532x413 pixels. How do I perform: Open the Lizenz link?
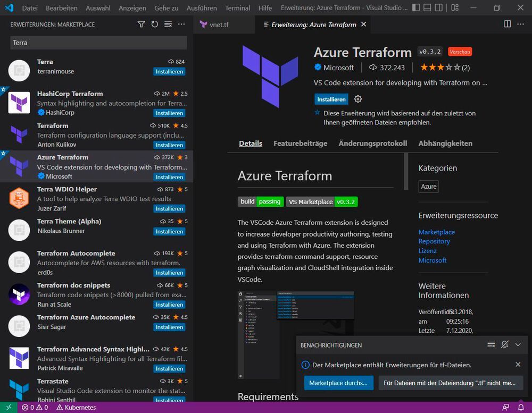point(427,250)
